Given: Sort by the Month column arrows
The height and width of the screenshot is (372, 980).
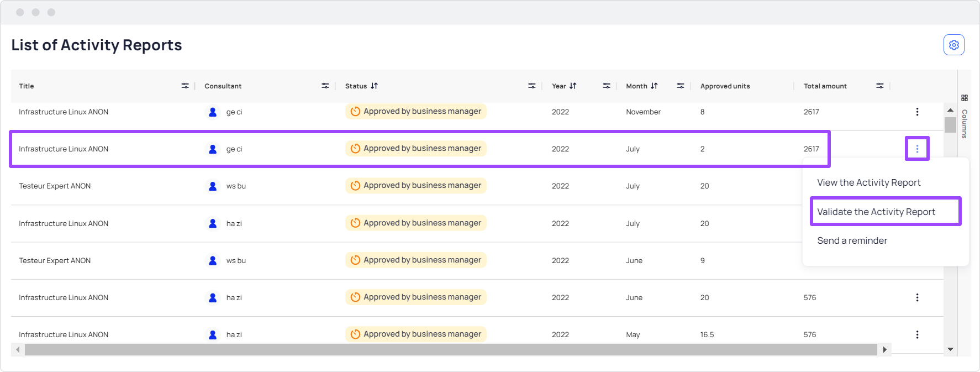Looking at the screenshot, I should pyautogui.click(x=654, y=86).
